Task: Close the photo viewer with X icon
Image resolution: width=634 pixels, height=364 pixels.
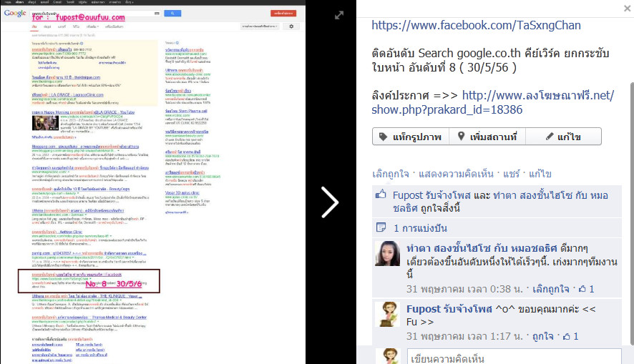Action: click(627, 8)
